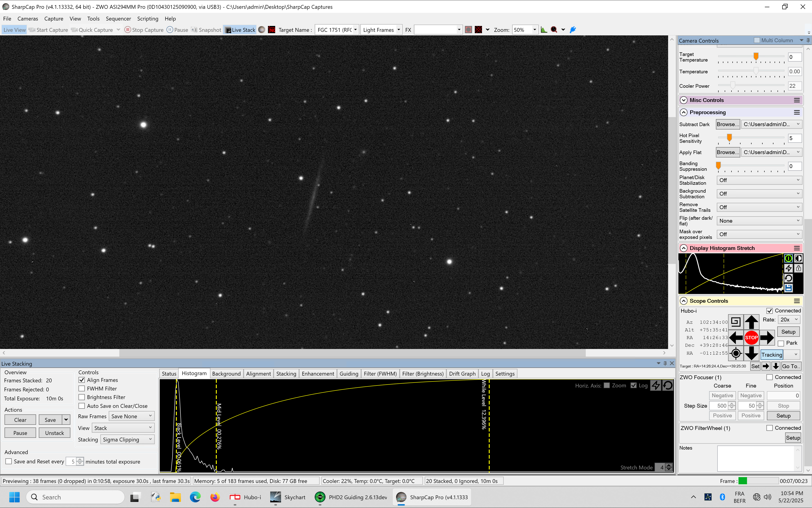The height and width of the screenshot is (508, 812).
Task: Open the Misc Controls hamburger menu
Action: 796,100
